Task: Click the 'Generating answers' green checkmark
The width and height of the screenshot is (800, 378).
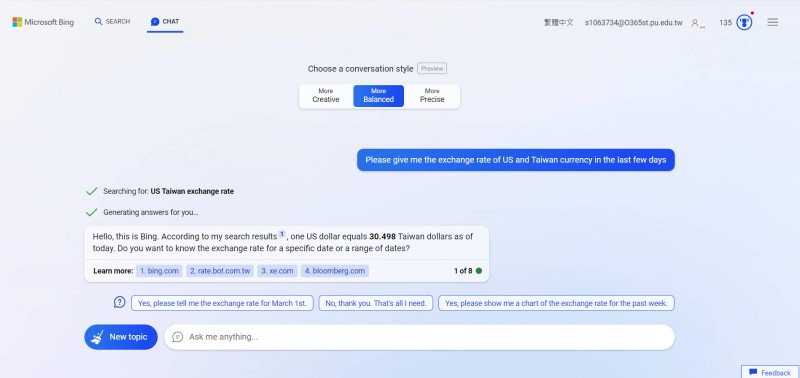Action: [x=91, y=212]
